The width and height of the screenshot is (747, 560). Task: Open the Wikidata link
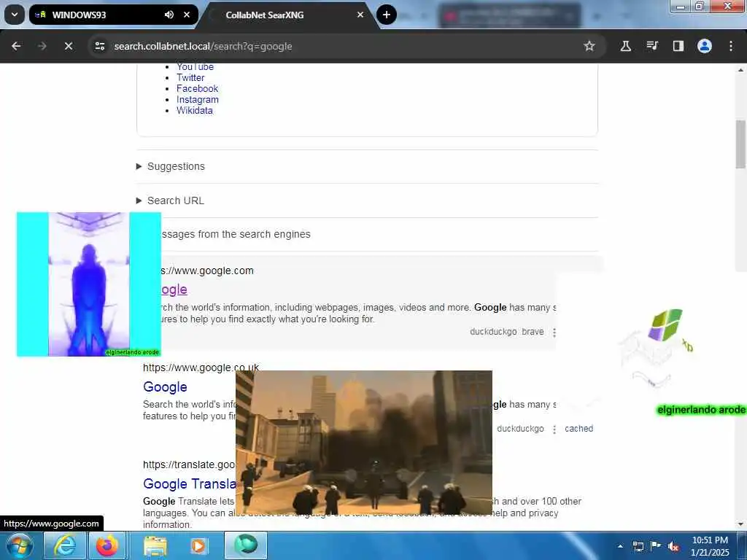[x=194, y=111]
